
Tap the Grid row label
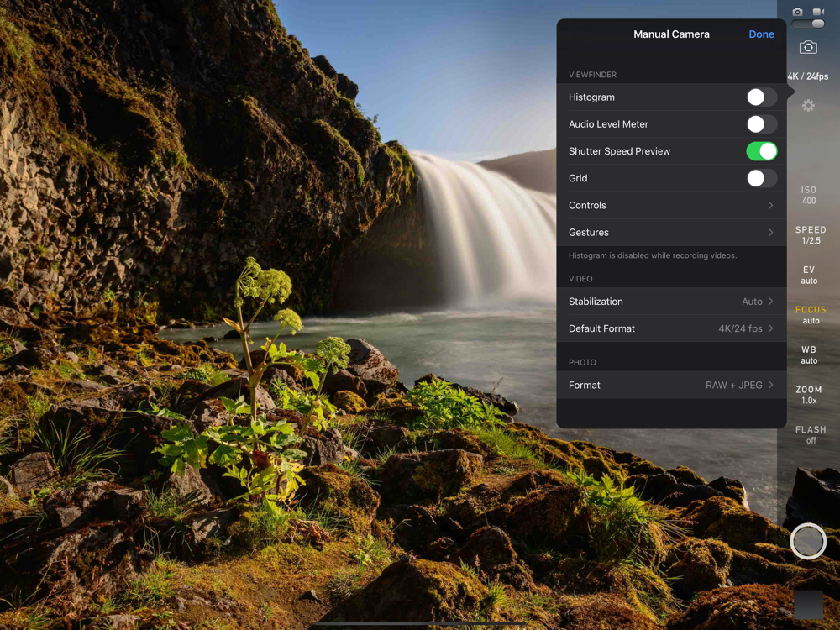click(578, 178)
